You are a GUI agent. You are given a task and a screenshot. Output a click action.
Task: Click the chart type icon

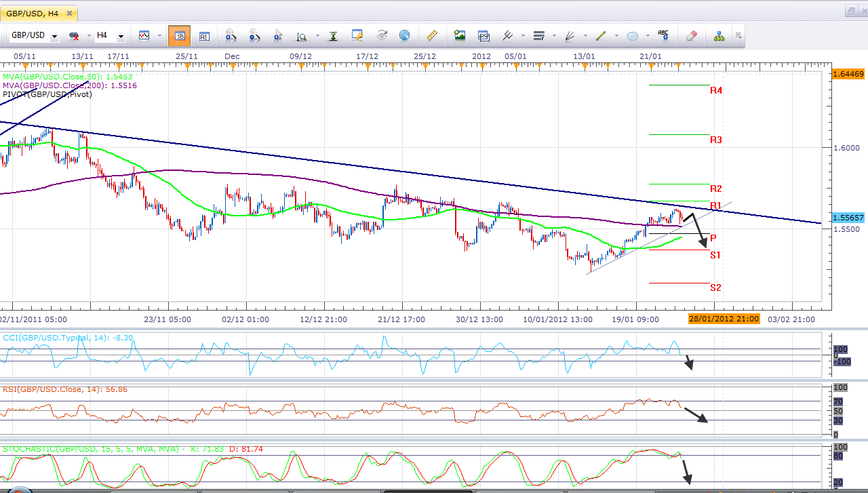tap(144, 35)
